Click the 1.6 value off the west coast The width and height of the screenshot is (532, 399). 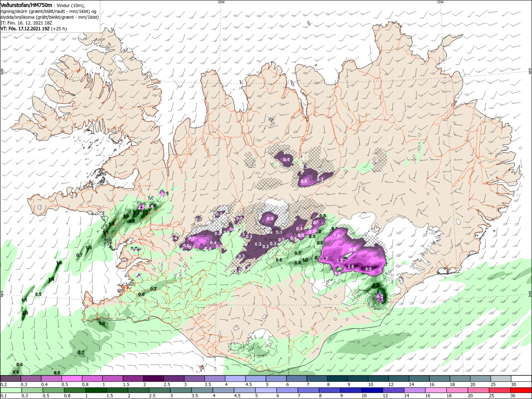pos(59,263)
